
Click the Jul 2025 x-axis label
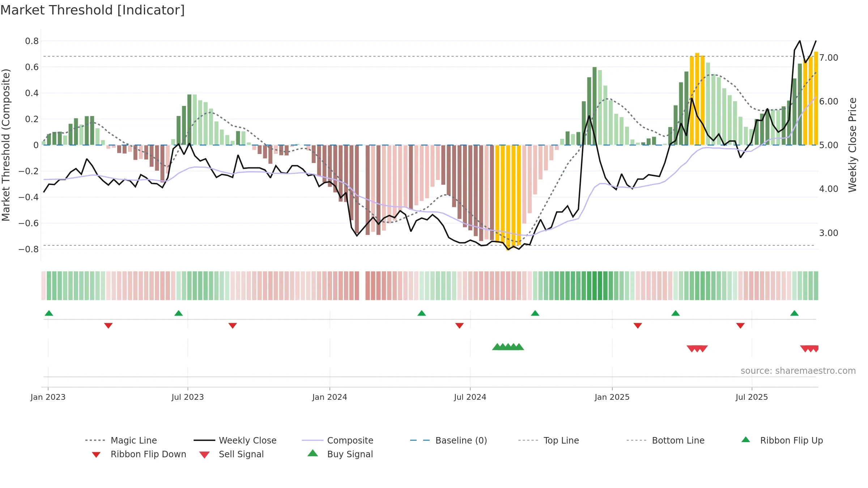[x=752, y=397]
